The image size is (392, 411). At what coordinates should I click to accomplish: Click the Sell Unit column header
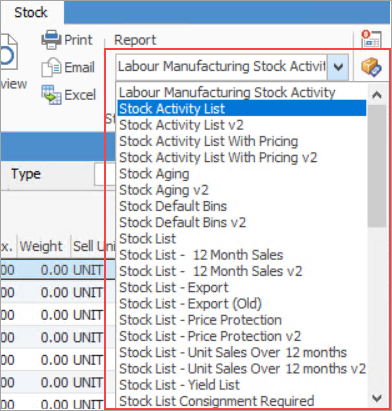pyautogui.click(x=93, y=246)
